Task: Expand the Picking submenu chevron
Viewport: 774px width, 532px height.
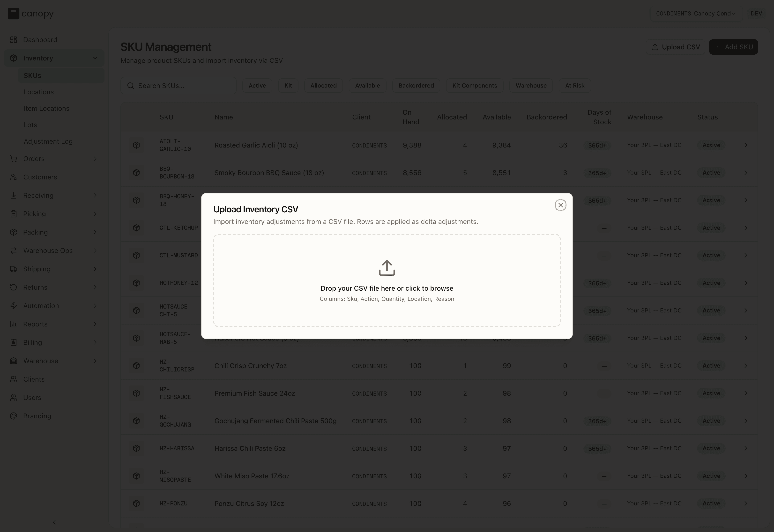Action: (x=95, y=214)
